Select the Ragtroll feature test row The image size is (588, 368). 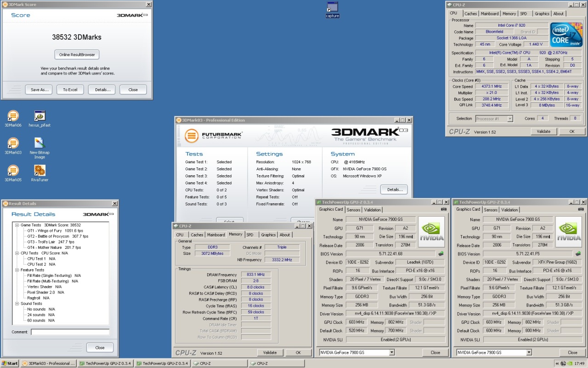[38, 298]
